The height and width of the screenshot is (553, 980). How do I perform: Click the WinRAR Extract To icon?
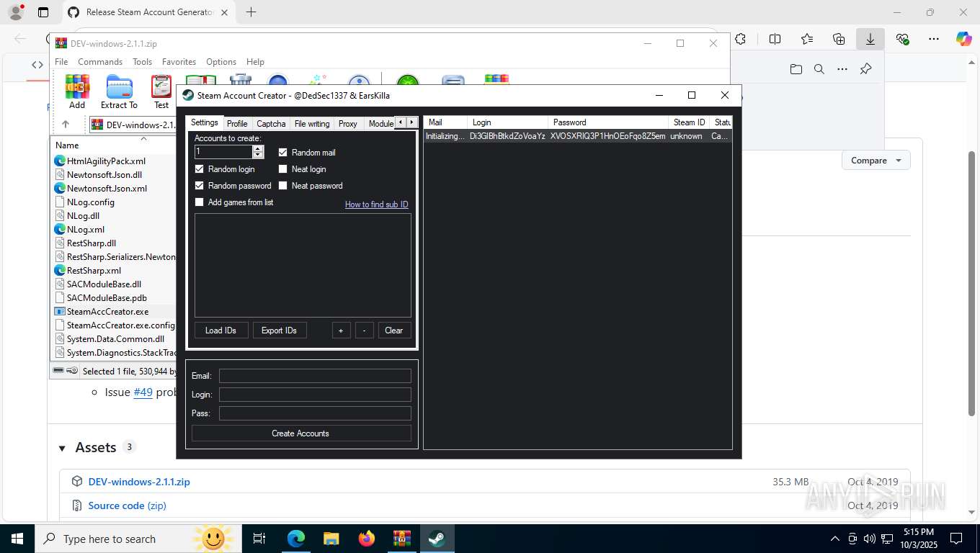(x=119, y=91)
